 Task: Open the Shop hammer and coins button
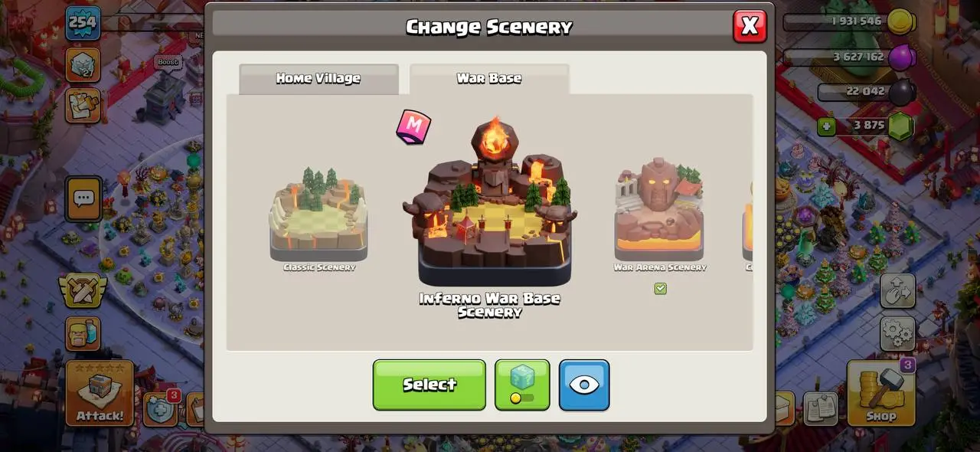click(x=880, y=393)
